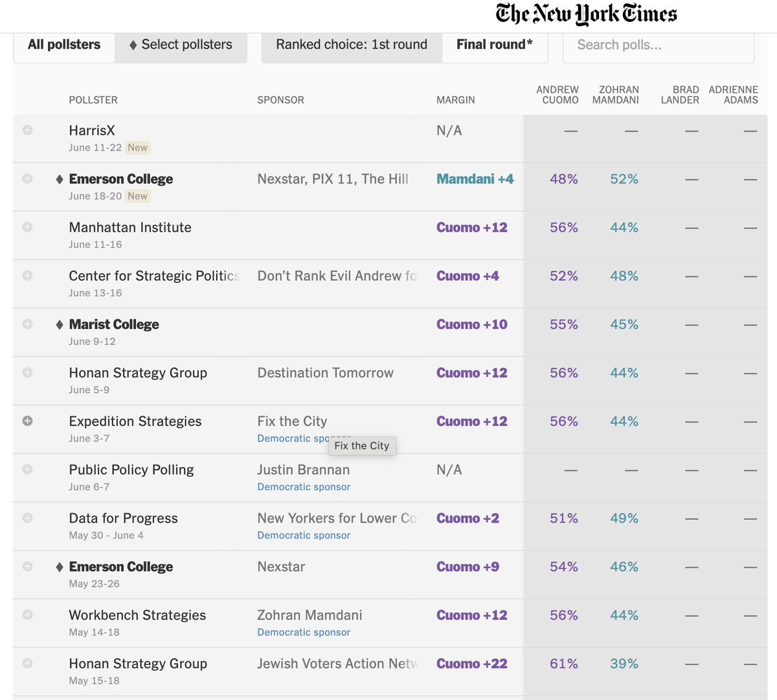Click the 46% Mamdani value
Screen dimensions: 777x700
pyautogui.click(x=624, y=567)
